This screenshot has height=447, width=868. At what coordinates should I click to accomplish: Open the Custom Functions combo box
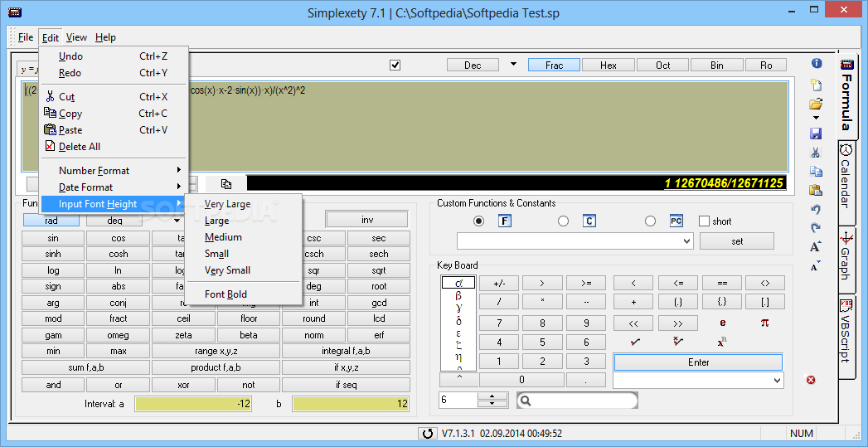point(575,241)
